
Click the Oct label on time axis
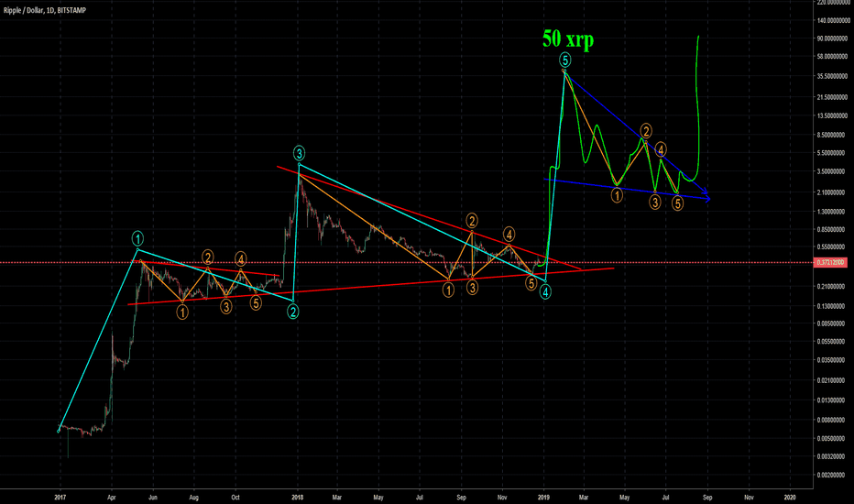pos(235,497)
